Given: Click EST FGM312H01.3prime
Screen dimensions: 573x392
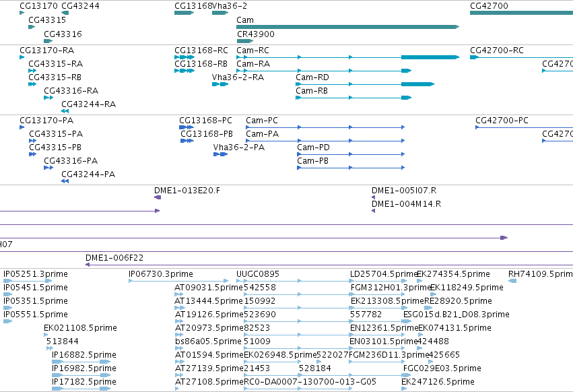Looking at the screenshot, I should point(391,288).
